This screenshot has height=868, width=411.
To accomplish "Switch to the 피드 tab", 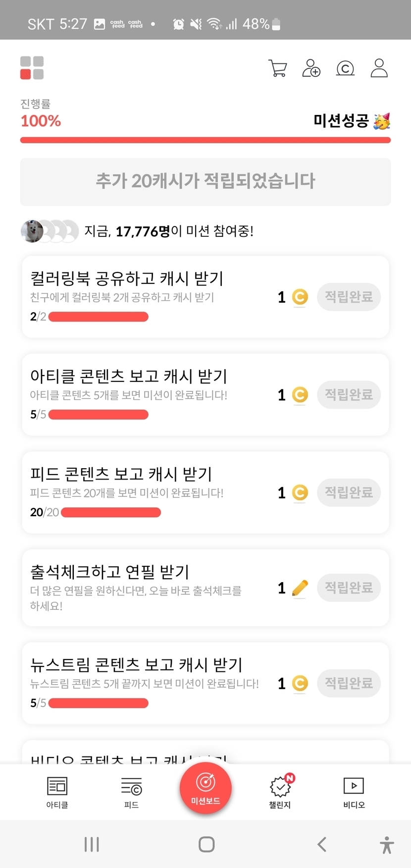I will click(x=131, y=792).
